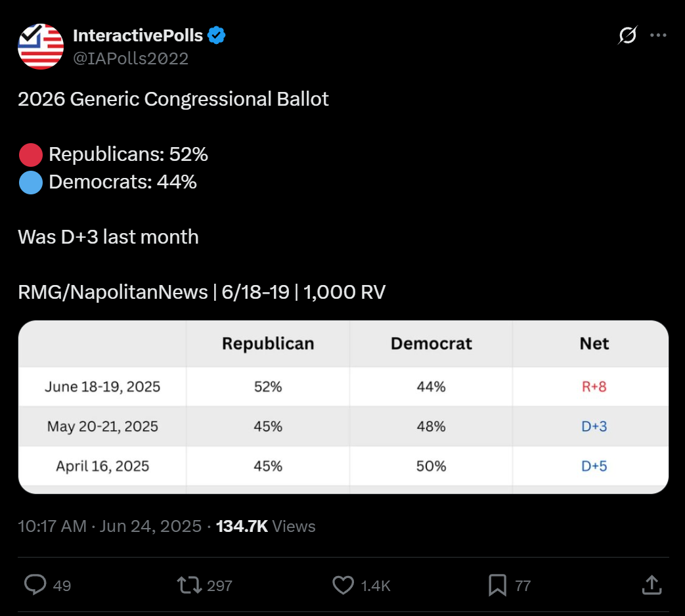
Task: Open InteractivePolls profile avatar
Action: tap(41, 47)
